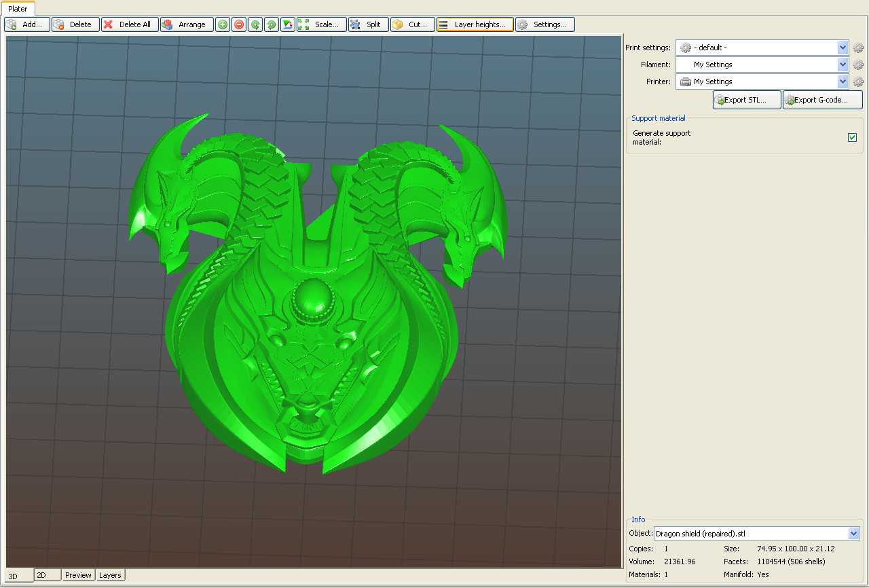Click the red minus Fewer copies icon
869x588 pixels.
tap(239, 24)
